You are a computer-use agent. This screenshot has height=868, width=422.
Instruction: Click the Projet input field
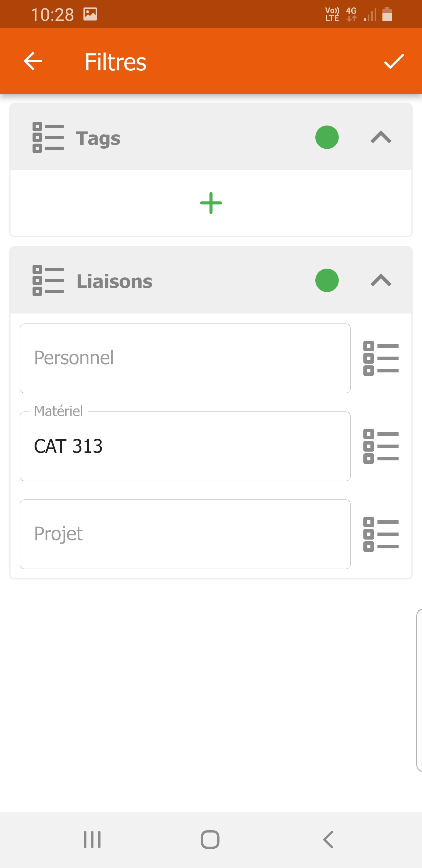pos(185,534)
